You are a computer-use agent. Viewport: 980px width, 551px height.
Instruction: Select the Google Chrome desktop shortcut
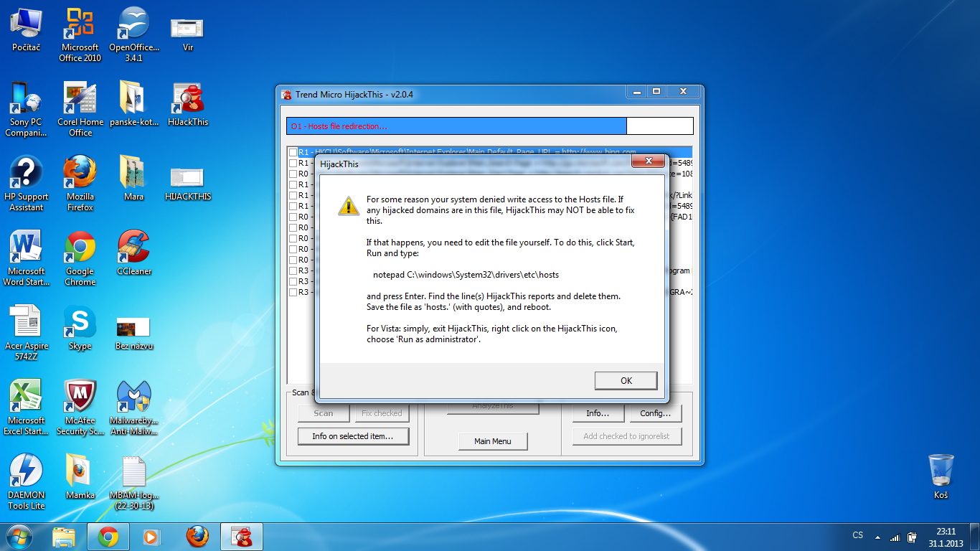pyautogui.click(x=80, y=258)
